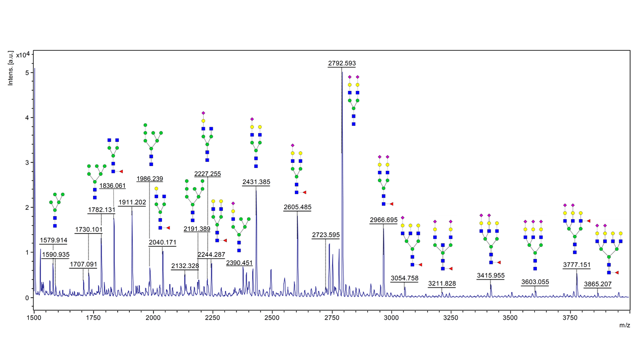Select the 2431.385 peak annotation

256,182
